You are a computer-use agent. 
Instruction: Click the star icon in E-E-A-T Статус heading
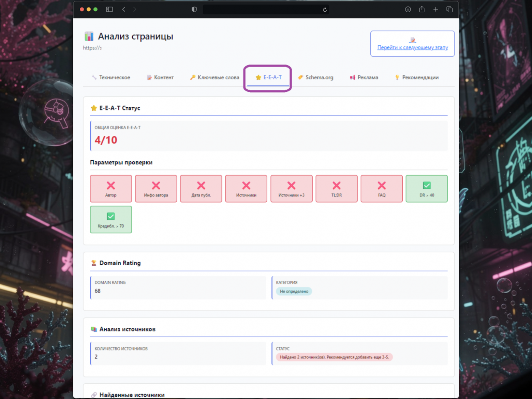click(94, 108)
